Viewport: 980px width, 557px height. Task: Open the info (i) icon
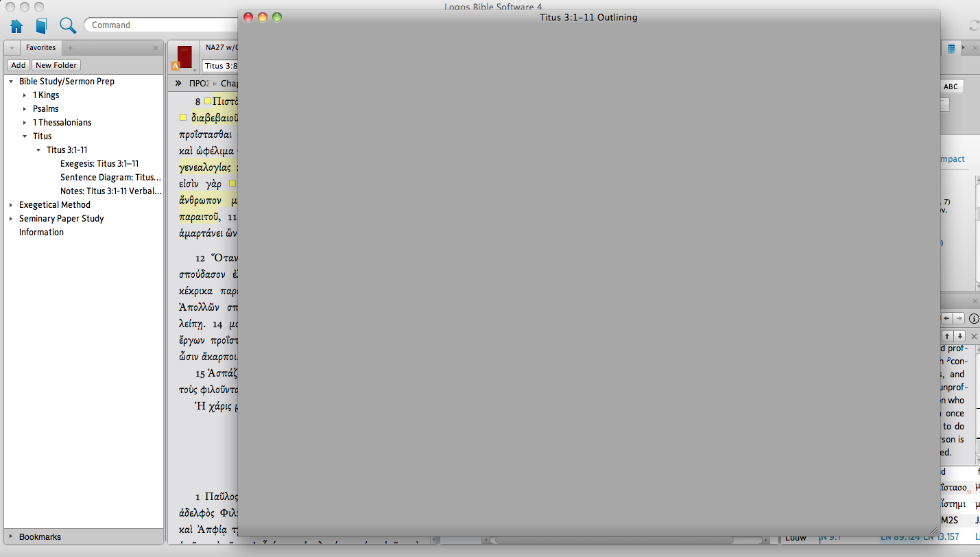point(974,318)
